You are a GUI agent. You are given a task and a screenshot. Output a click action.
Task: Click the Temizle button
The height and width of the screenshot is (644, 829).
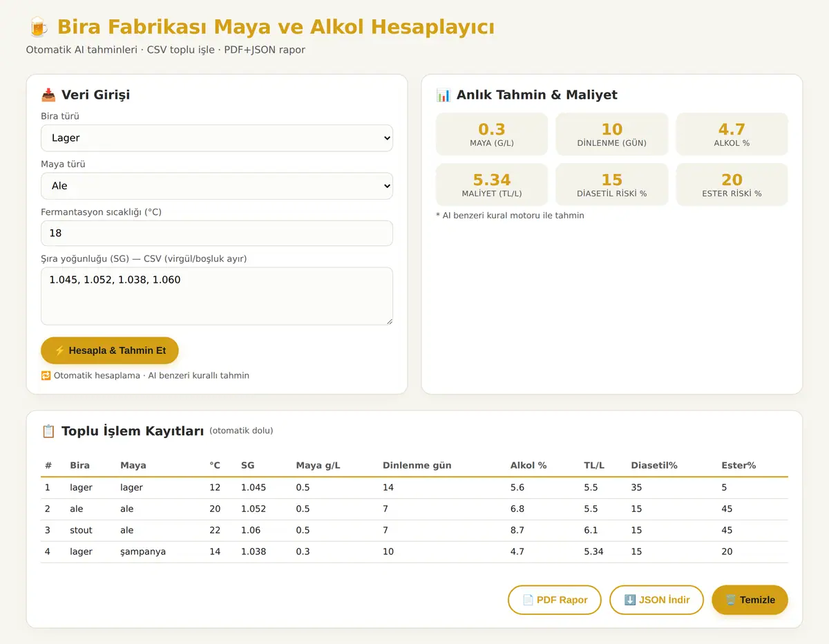point(750,600)
